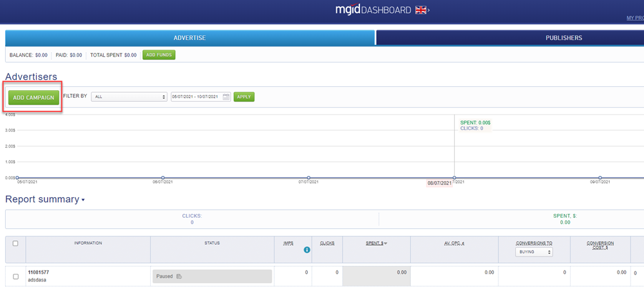Image resolution: width=644 pixels, height=308 pixels.
Task: Click the ADD FUNDS button
Action: click(159, 55)
